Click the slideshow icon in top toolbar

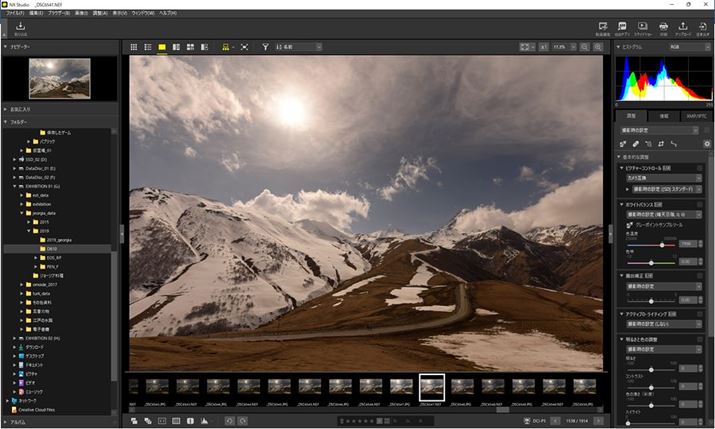[642, 27]
